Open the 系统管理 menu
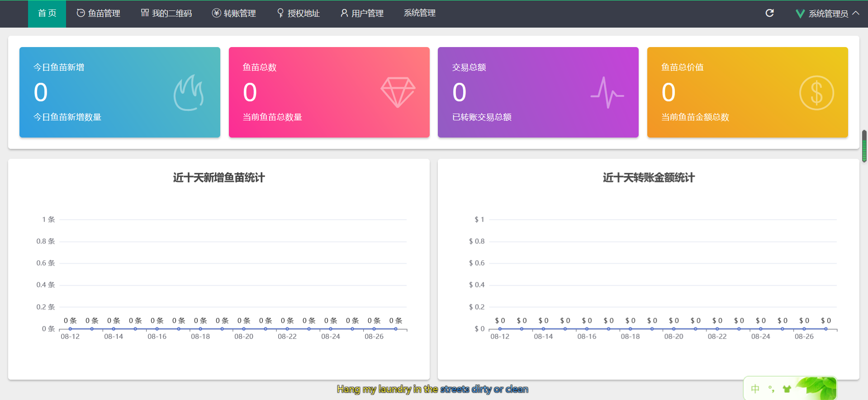 (420, 14)
